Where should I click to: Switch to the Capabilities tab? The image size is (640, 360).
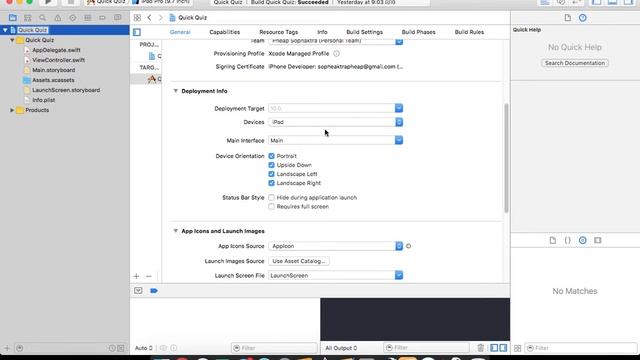coord(224,32)
